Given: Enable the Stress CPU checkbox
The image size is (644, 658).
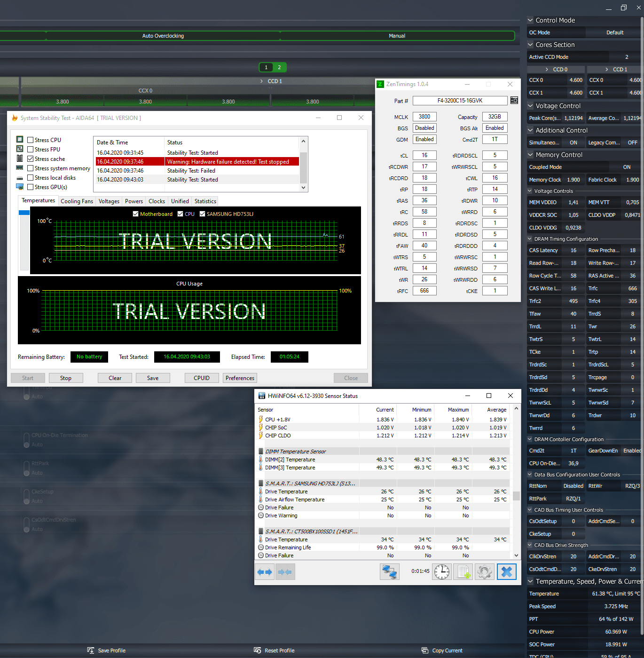Looking at the screenshot, I should coord(31,140).
